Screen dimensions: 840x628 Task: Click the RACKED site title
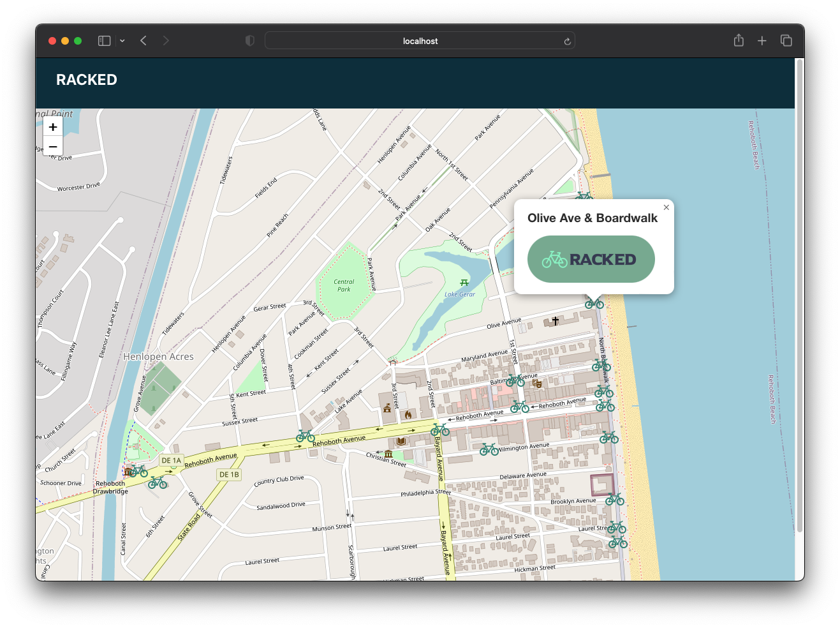(87, 80)
